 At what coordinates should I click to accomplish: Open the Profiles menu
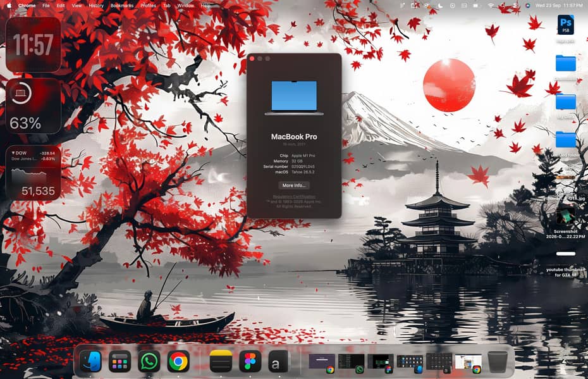pos(148,6)
